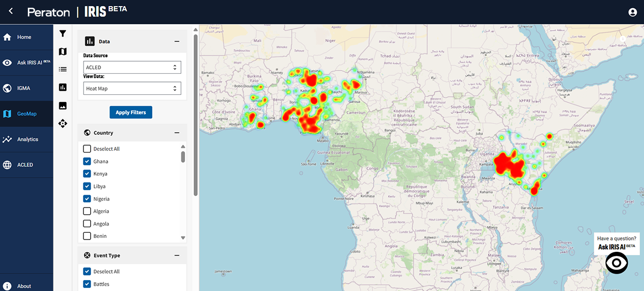Open the Ask IRIS AI eye button
The image size is (644, 291).
(616, 263)
